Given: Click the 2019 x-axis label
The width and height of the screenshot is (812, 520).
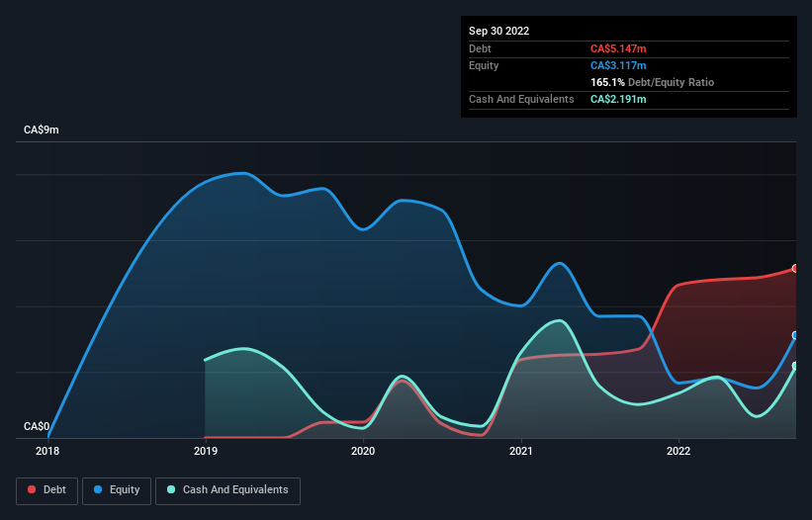Looking at the screenshot, I should coord(206,451).
